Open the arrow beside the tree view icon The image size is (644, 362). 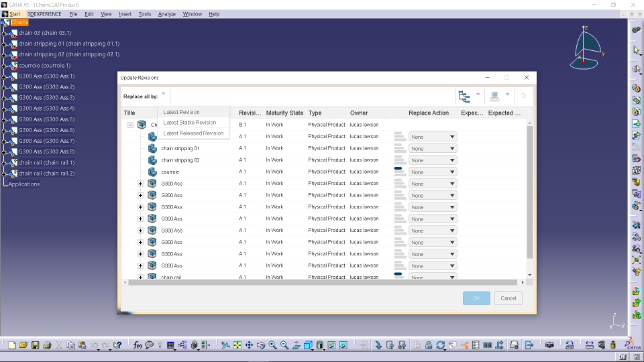click(x=478, y=95)
